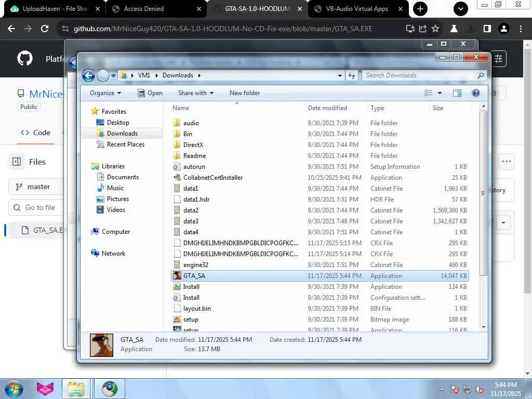The image size is (532, 399).
Task: Open the view options dropdown arrow
Action: click(440, 93)
